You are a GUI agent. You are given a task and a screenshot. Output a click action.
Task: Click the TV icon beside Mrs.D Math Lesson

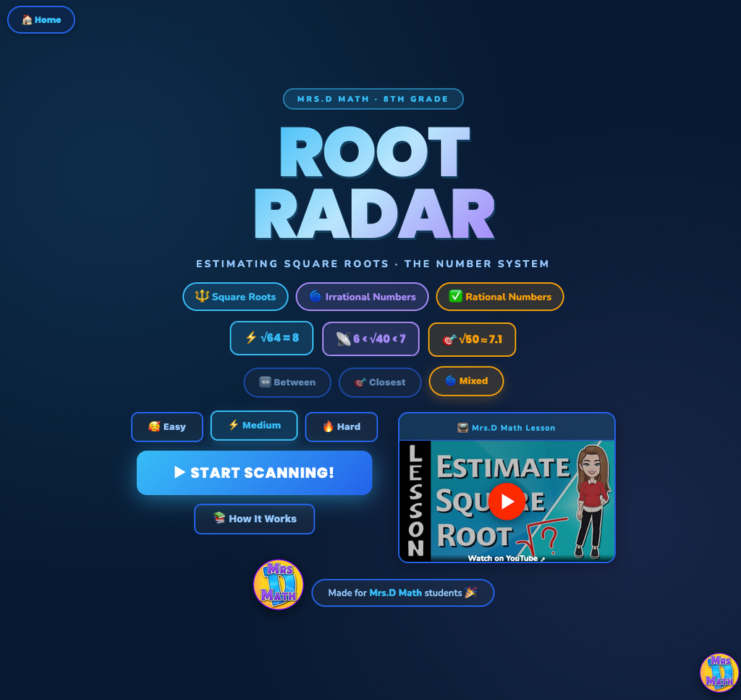pos(463,428)
